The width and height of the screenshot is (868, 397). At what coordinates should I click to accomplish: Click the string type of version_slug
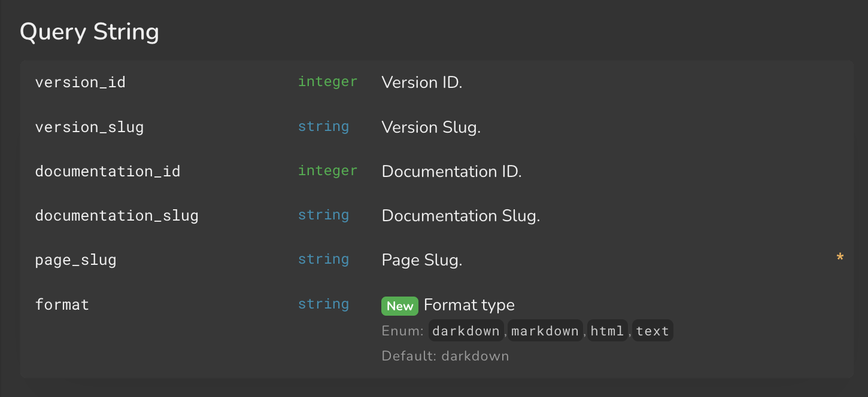click(323, 126)
